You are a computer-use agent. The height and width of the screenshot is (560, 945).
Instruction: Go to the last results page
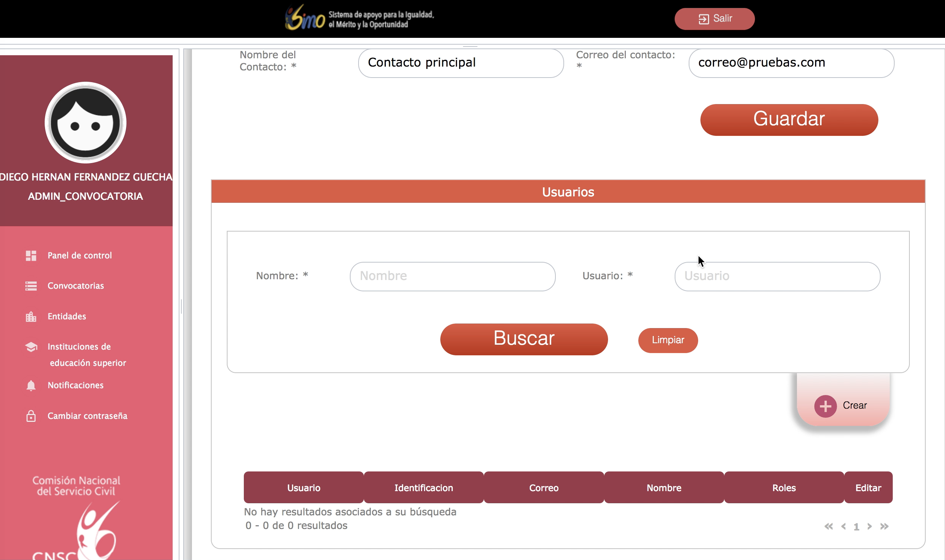[x=884, y=526]
